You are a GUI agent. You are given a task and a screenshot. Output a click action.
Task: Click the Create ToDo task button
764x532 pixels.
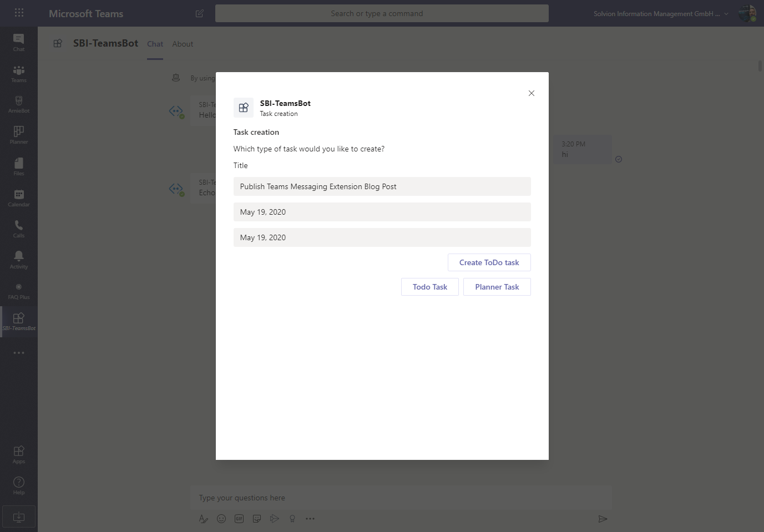pyautogui.click(x=489, y=262)
